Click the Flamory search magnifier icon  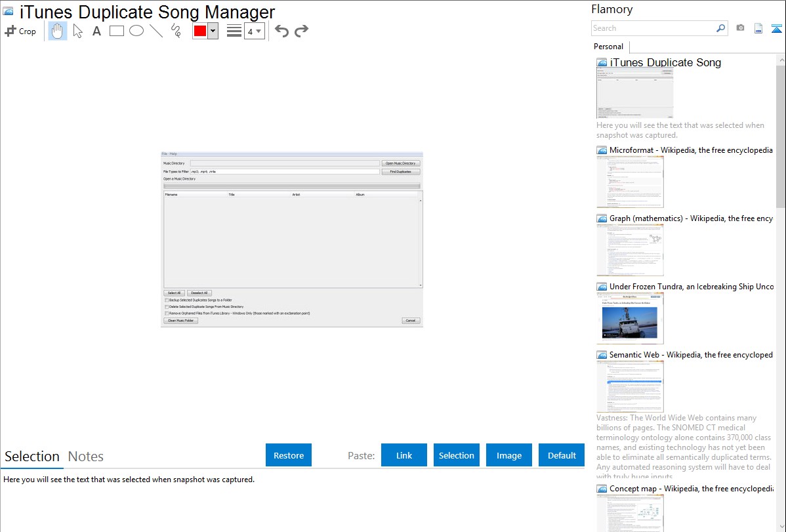(x=720, y=28)
